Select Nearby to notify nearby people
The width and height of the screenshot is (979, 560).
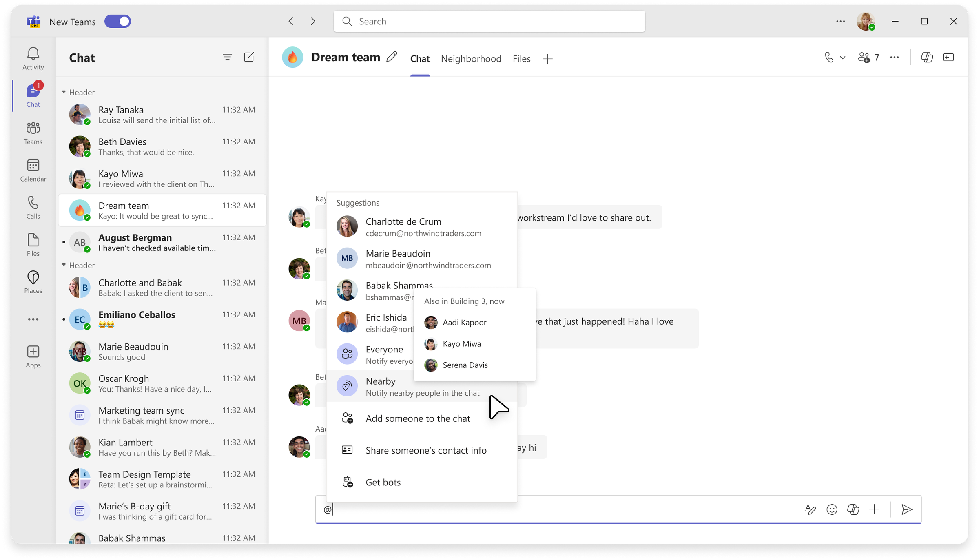tap(380, 387)
